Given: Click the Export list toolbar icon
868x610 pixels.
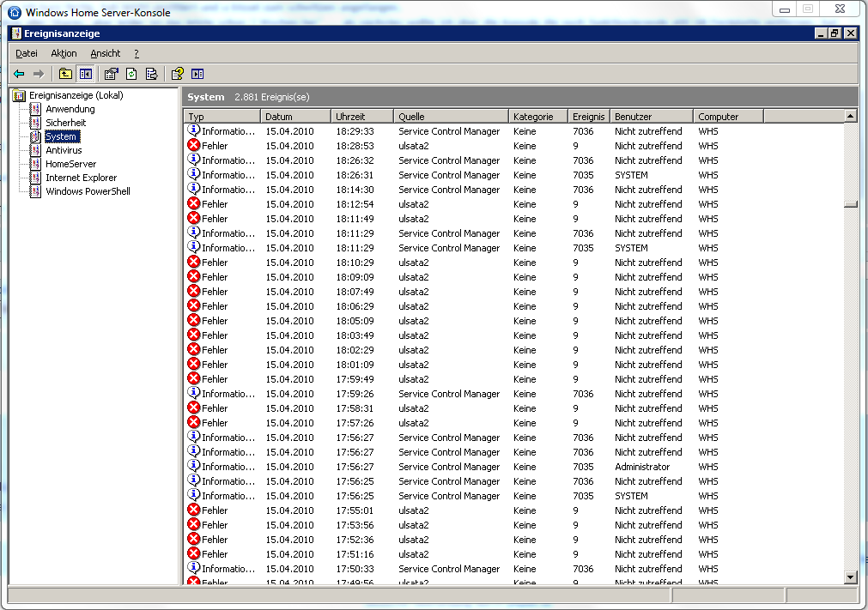Looking at the screenshot, I should tap(151, 74).
